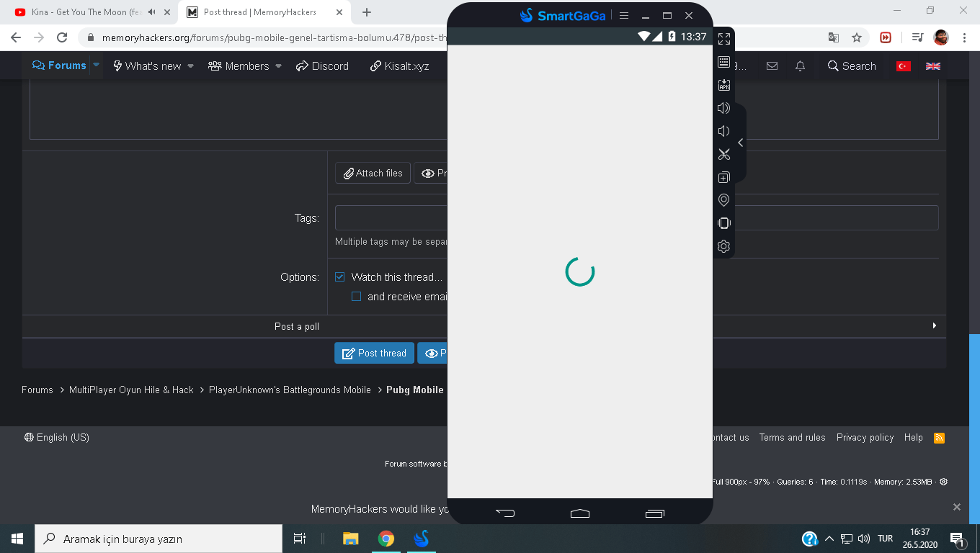This screenshot has height=553, width=980.
Task: Uncheck Watch this thread checkbox
Action: [x=340, y=276]
